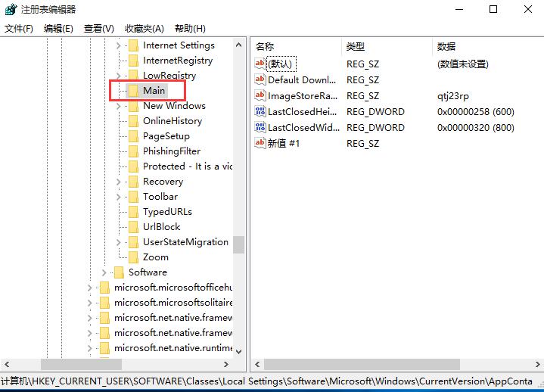The image size is (544, 392).
Task: Select the TypedURLs folder icon
Action: point(134,212)
